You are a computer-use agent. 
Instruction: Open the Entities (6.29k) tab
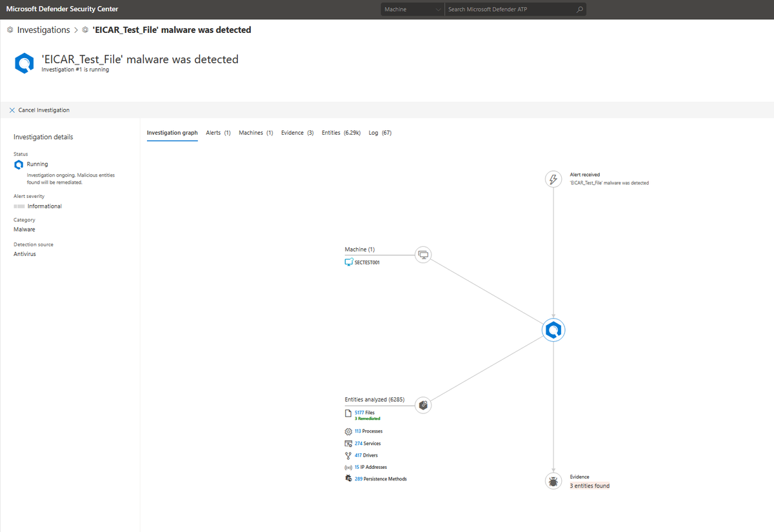point(341,133)
